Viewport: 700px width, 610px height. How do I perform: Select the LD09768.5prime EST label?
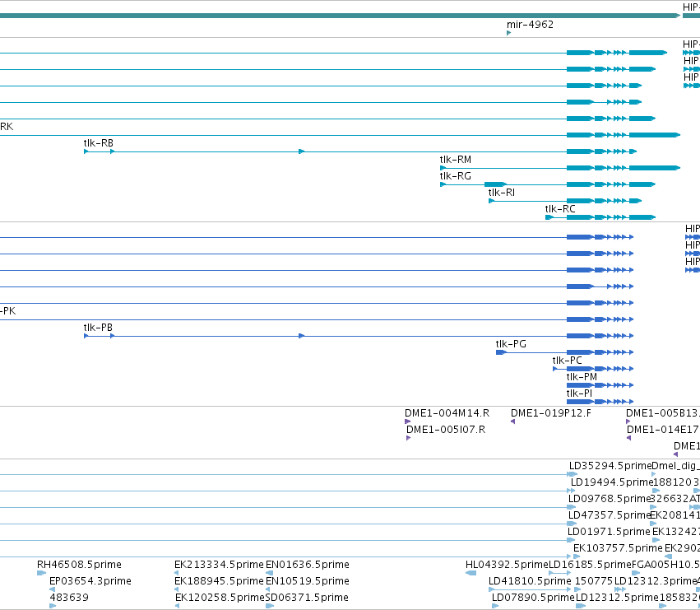click(x=610, y=499)
